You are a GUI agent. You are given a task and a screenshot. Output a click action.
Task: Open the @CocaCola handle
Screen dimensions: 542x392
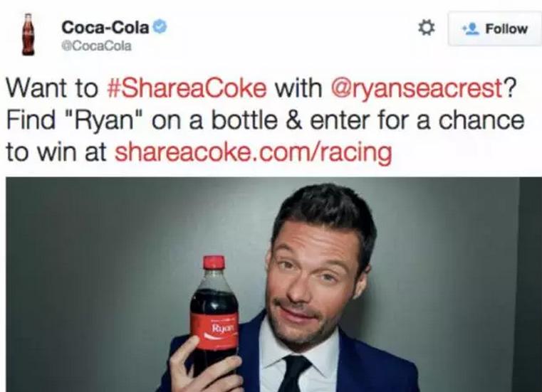[x=96, y=46]
